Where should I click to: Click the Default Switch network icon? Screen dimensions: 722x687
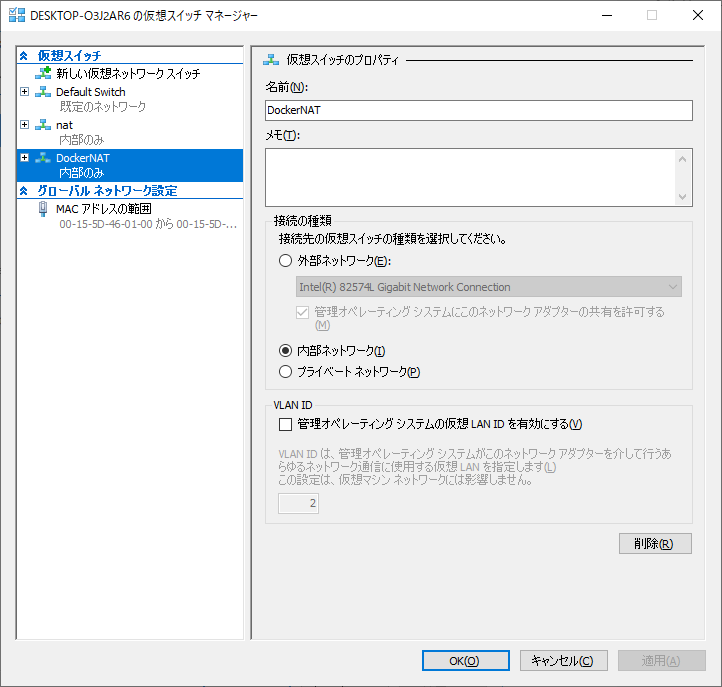tap(43, 92)
